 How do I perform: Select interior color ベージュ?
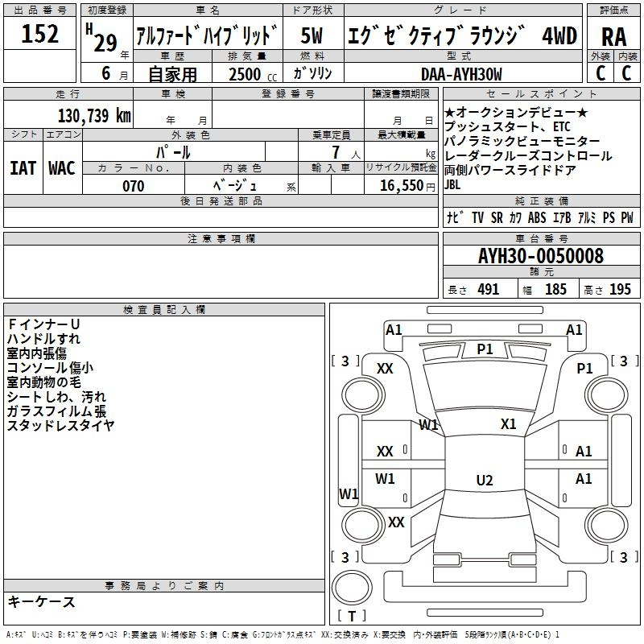pos(235,186)
